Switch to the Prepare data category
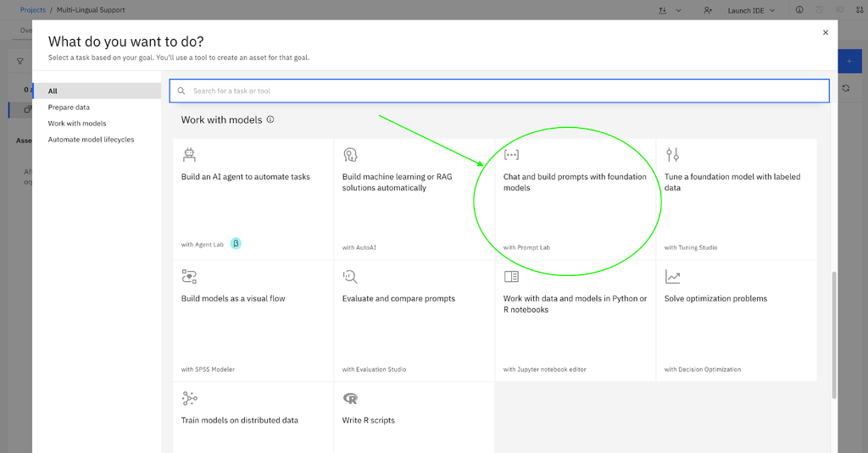The image size is (868, 453). [x=69, y=108]
